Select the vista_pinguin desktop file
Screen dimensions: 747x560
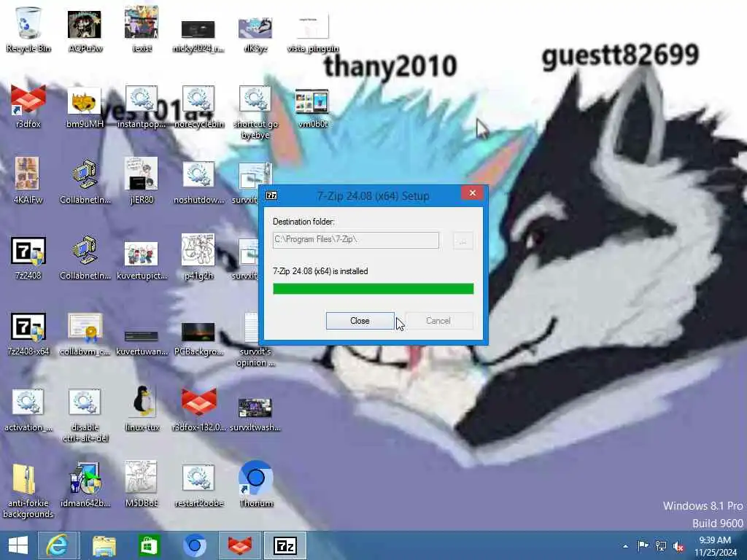[312, 34]
